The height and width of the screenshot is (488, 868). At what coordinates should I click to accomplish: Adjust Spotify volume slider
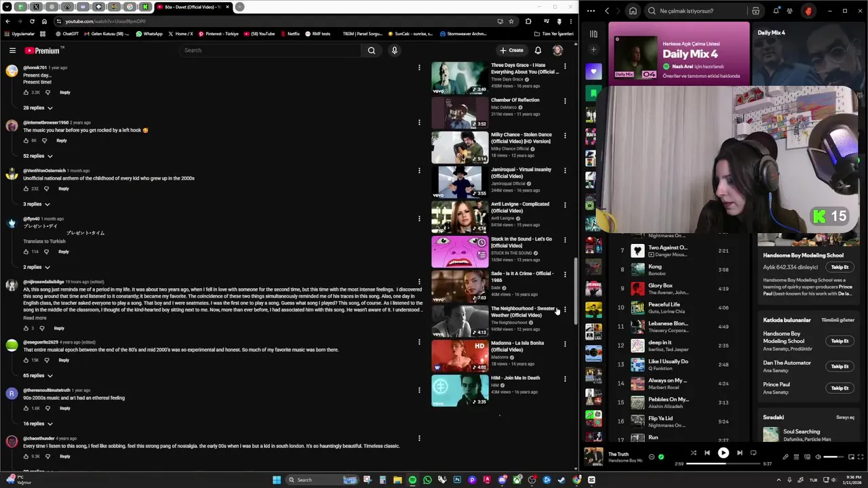(834, 457)
